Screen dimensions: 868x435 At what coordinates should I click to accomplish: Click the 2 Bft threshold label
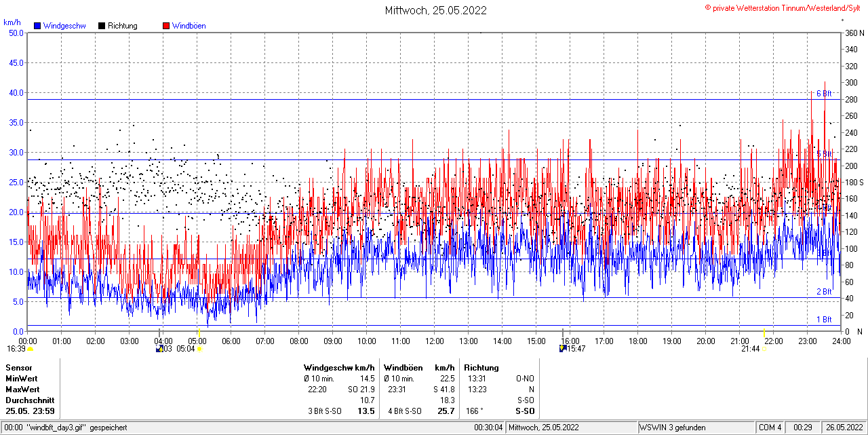tap(823, 292)
